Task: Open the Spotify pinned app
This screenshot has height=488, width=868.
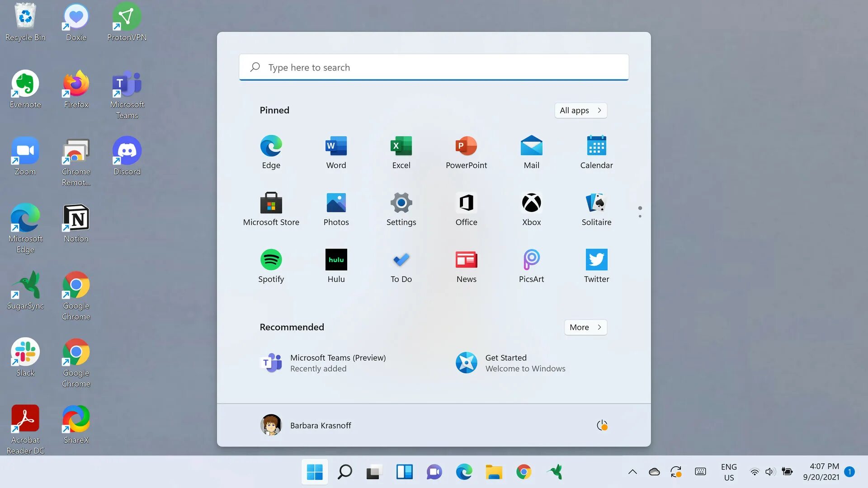Action: (x=271, y=260)
